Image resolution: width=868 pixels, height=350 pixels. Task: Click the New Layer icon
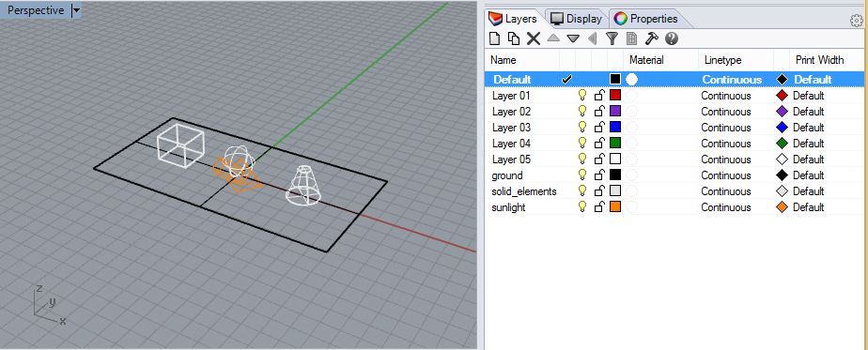click(495, 38)
